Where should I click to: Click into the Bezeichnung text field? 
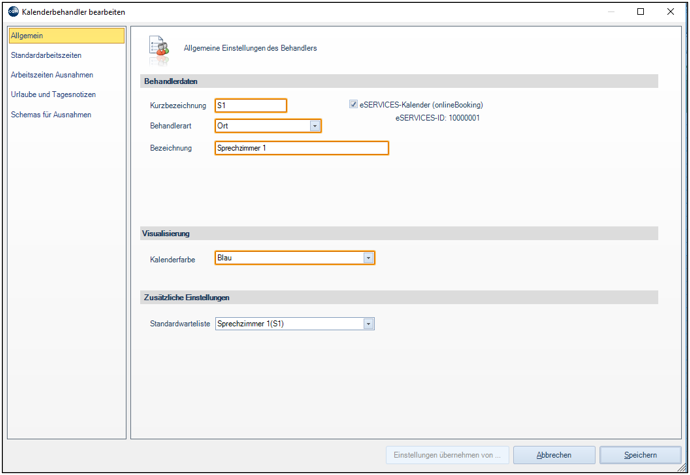[302, 148]
